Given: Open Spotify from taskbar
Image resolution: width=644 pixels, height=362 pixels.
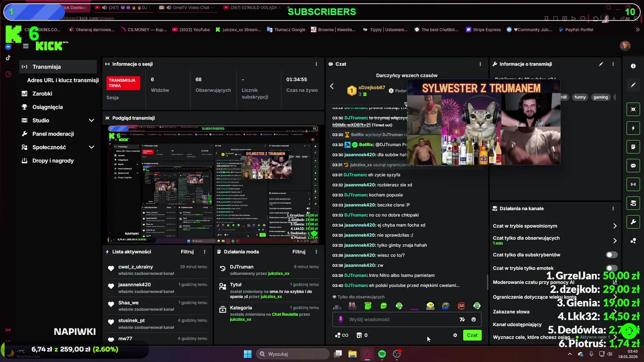Looking at the screenshot, I should (x=382, y=354).
